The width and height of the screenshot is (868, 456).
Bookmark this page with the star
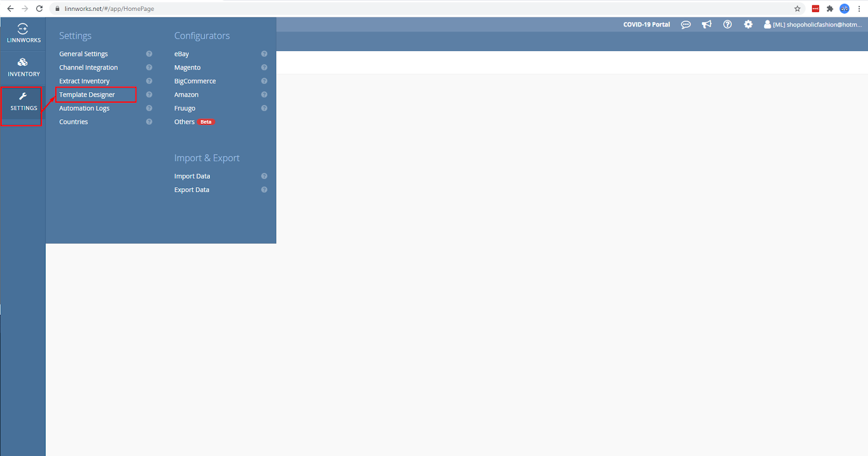pyautogui.click(x=797, y=9)
